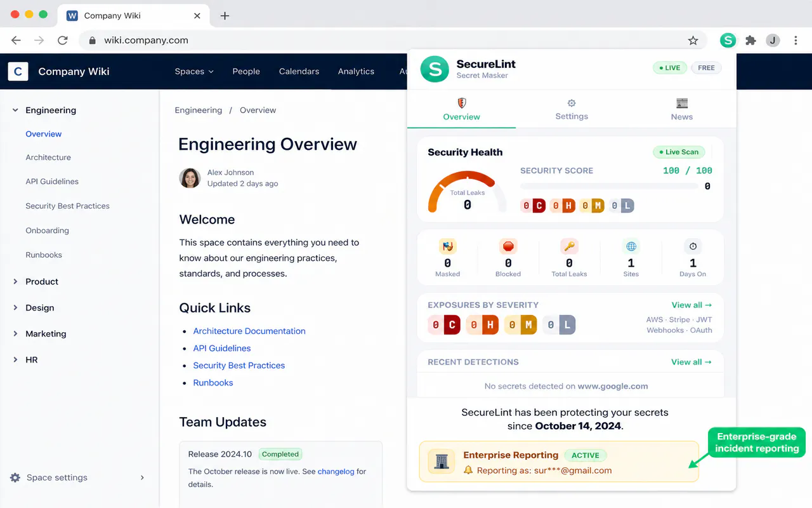The width and height of the screenshot is (812, 508).
Task: Expand the Space settings chevron
Action: pos(142,478)
